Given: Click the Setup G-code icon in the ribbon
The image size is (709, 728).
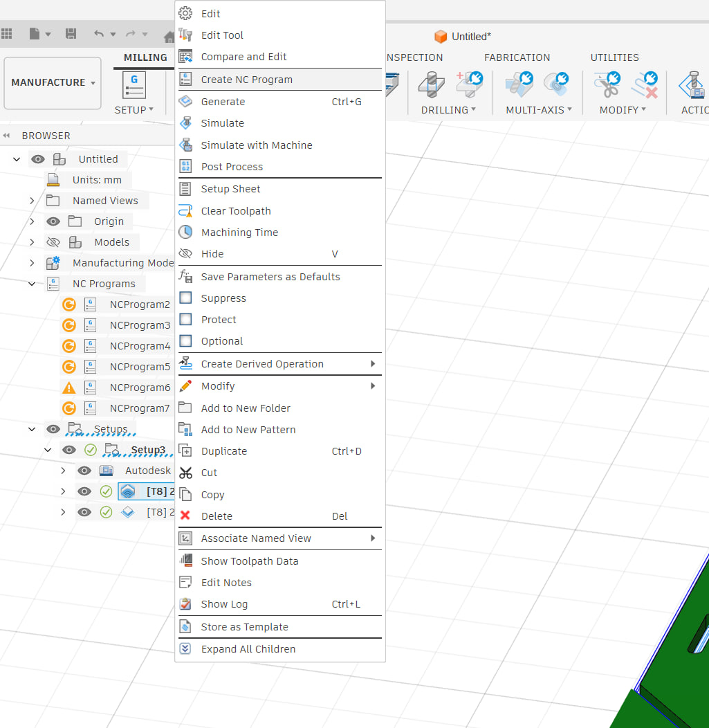Looking at the screenshot, I should tap(134, 85).
